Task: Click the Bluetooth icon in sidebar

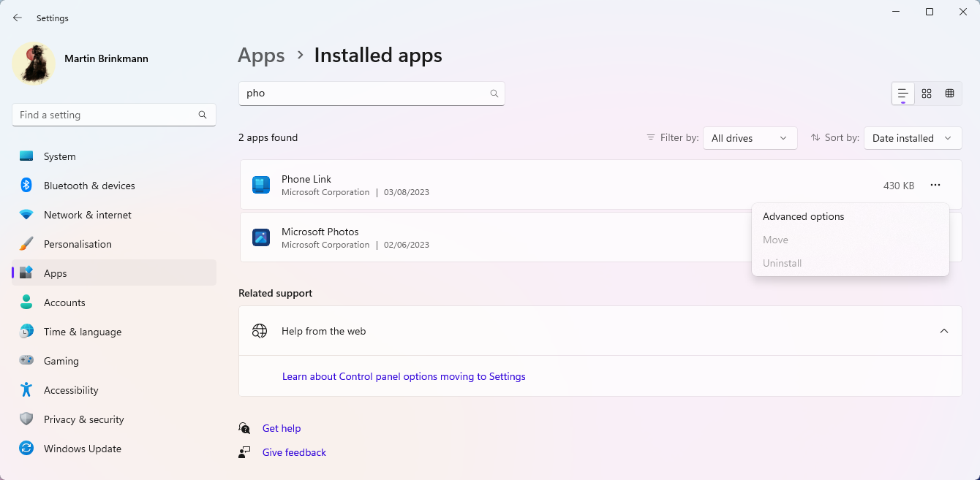Action: [x=26, y=186]
